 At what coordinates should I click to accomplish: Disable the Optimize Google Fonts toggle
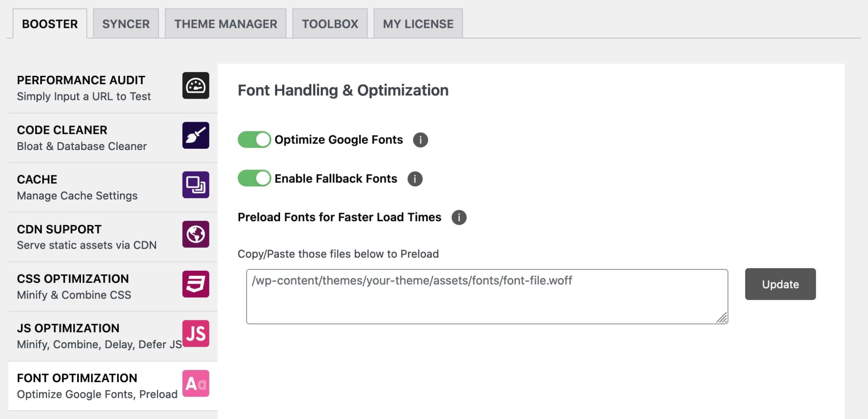(x=253, y=139)
